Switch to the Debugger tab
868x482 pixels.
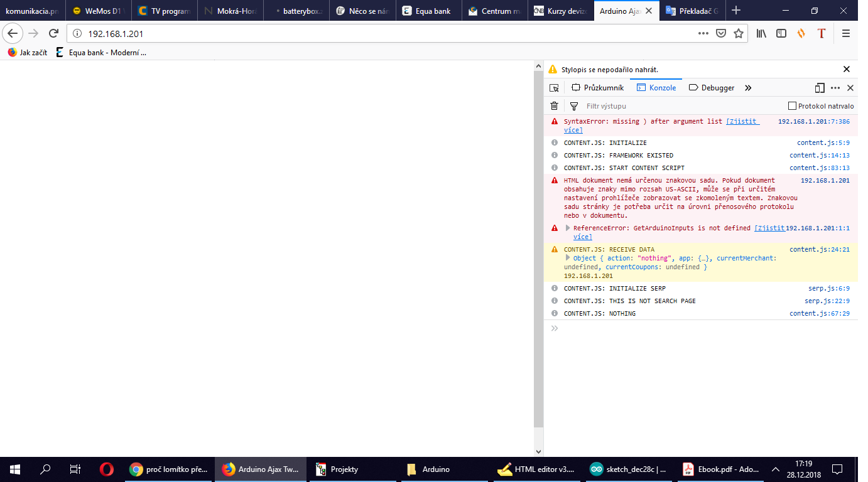[712, 88]
